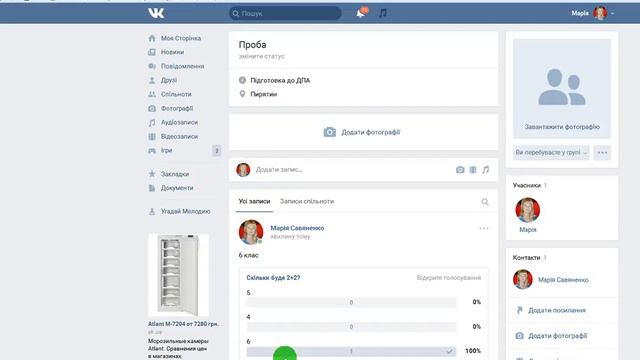Open Закладки star icon
The width and height of the screenshot is (640, 360).
point(152,174)
